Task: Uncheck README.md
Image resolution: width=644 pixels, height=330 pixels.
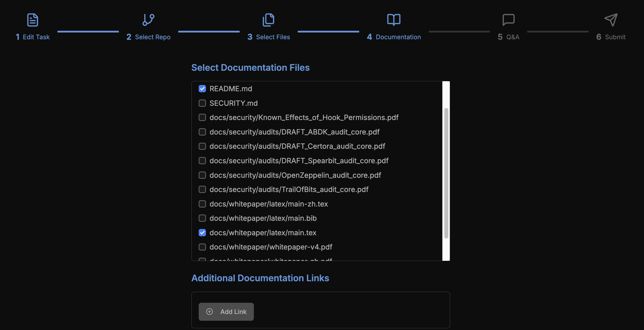Action: (202, 89)
